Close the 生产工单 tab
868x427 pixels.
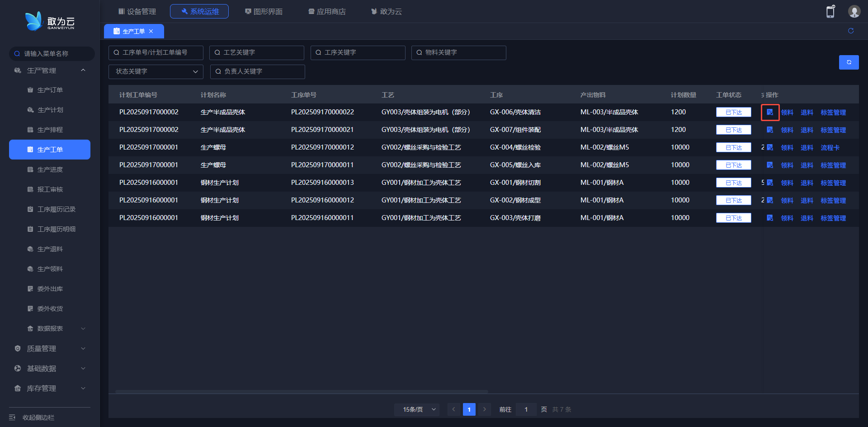(151, 31)
